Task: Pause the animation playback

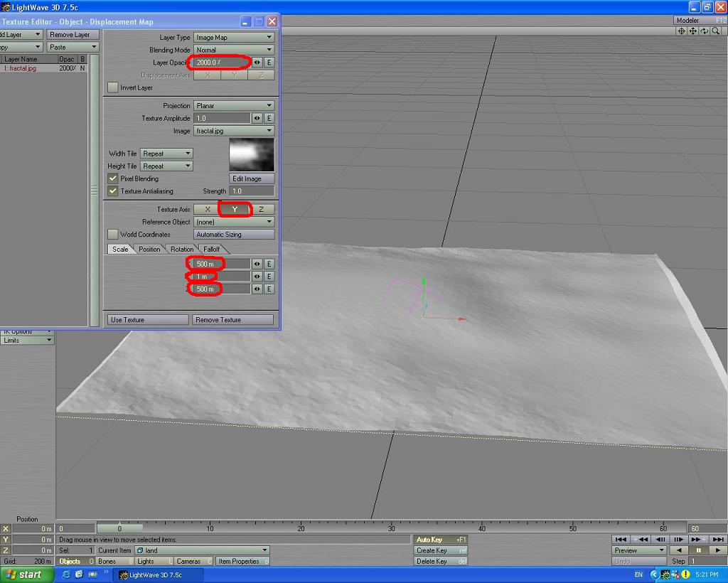Action: pyautogui.click(x=698, y=550)
